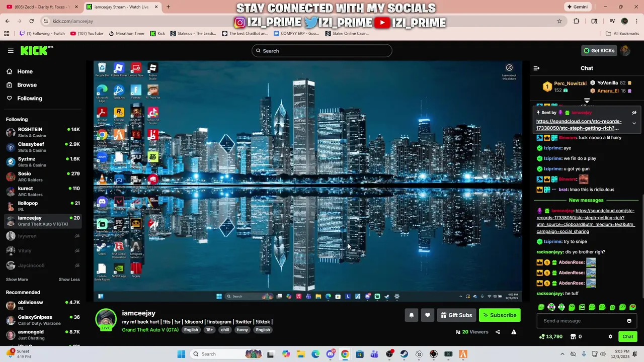Screen dimensions: 644x362
Task: Click the Learn about this picture icon
Action: tap(509, 68)
